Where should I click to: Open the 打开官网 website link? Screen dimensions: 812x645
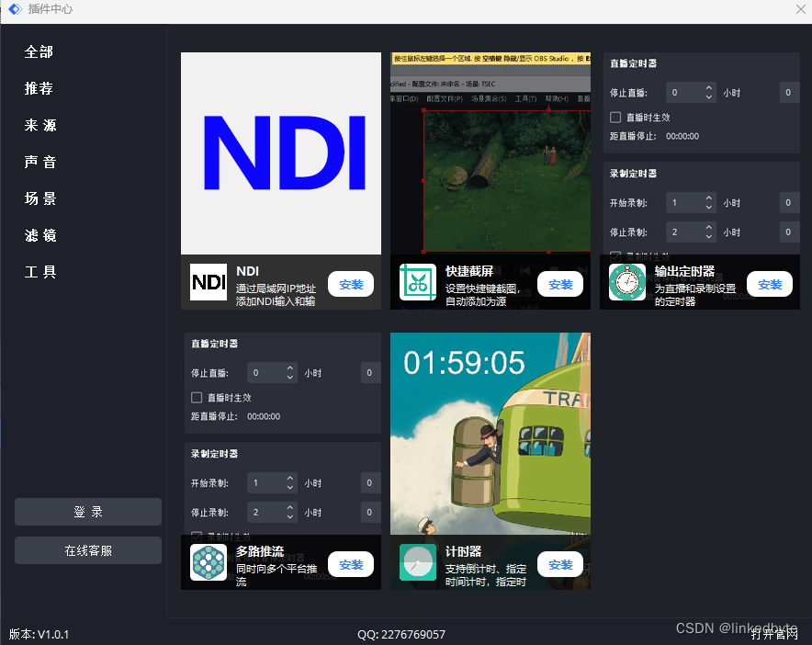tap(774, 634)
